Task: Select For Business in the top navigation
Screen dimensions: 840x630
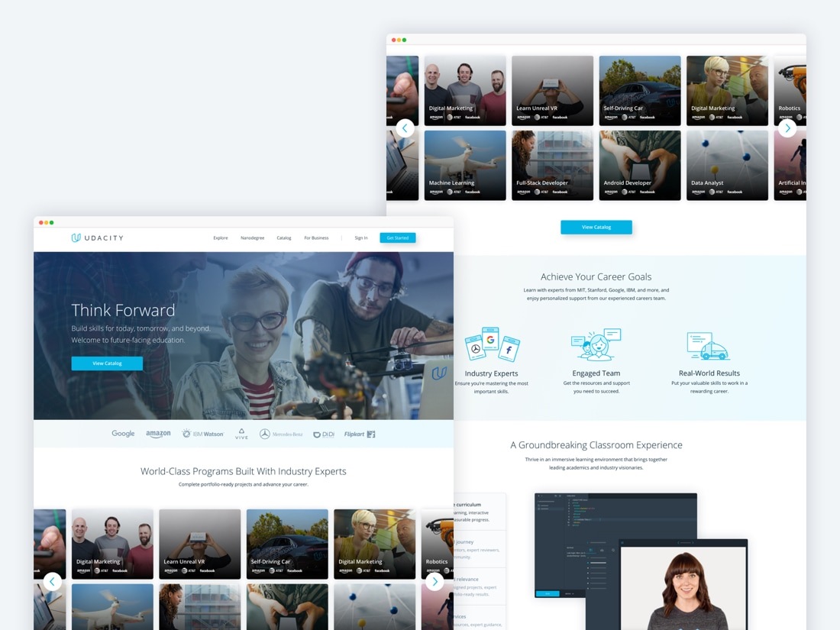Action: click(316, 237)
